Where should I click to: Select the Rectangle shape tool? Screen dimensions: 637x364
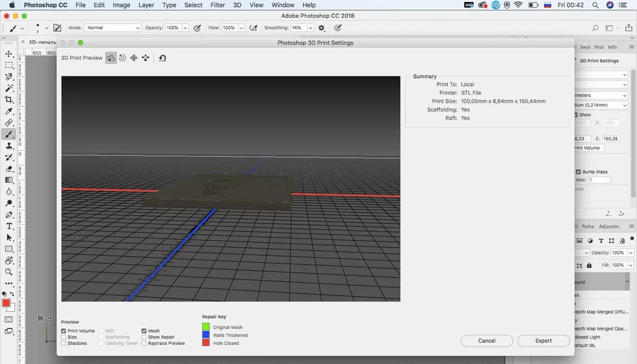(x=8, y=249)
